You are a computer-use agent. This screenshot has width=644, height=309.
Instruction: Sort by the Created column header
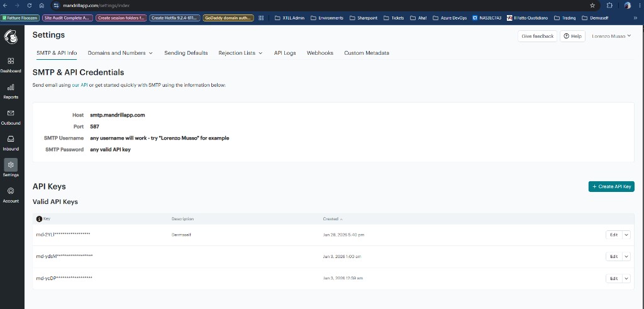click(333, 219)
